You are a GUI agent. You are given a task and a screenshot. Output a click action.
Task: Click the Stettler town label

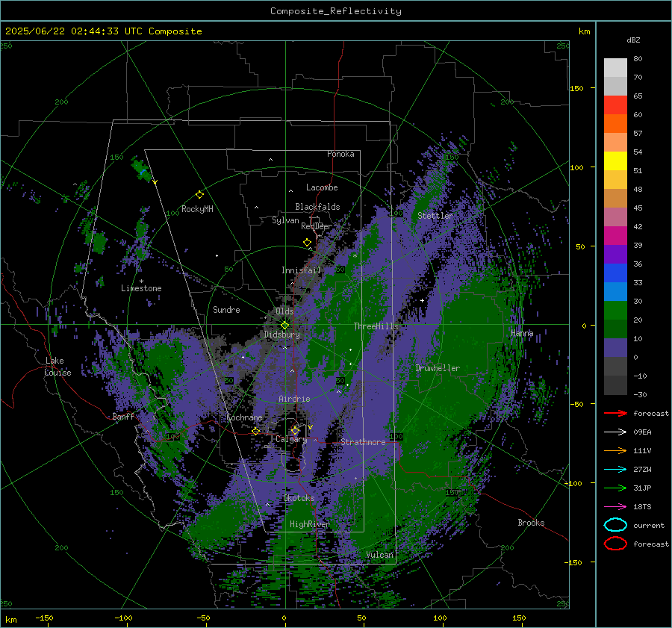435,216
